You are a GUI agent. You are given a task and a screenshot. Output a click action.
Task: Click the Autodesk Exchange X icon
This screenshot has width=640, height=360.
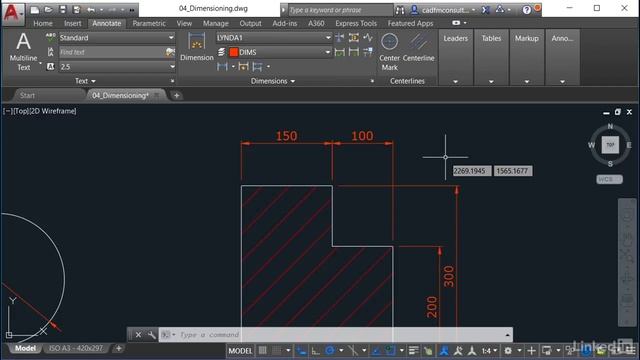(x=485, y=10)
